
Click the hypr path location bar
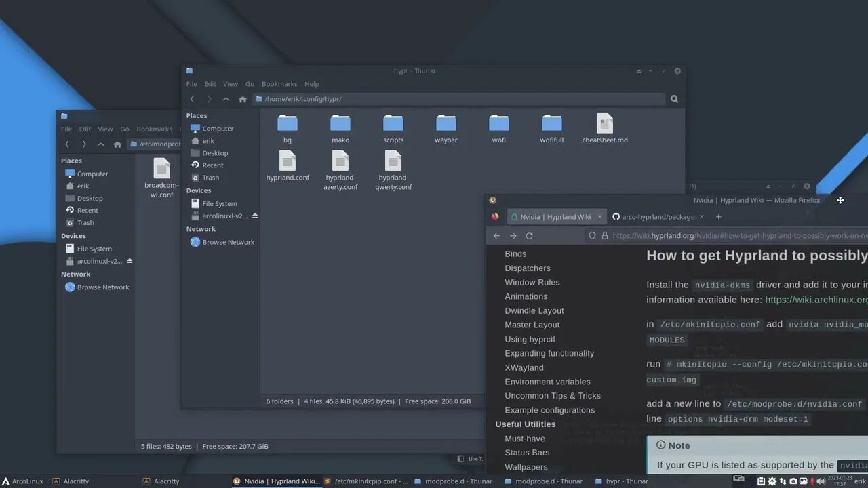click(x=458, y=99)
